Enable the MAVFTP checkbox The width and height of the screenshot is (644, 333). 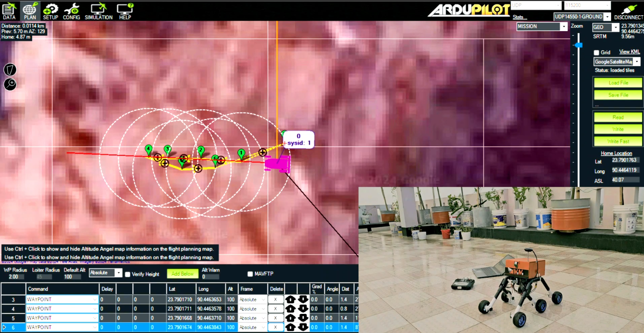click(250, 274)
